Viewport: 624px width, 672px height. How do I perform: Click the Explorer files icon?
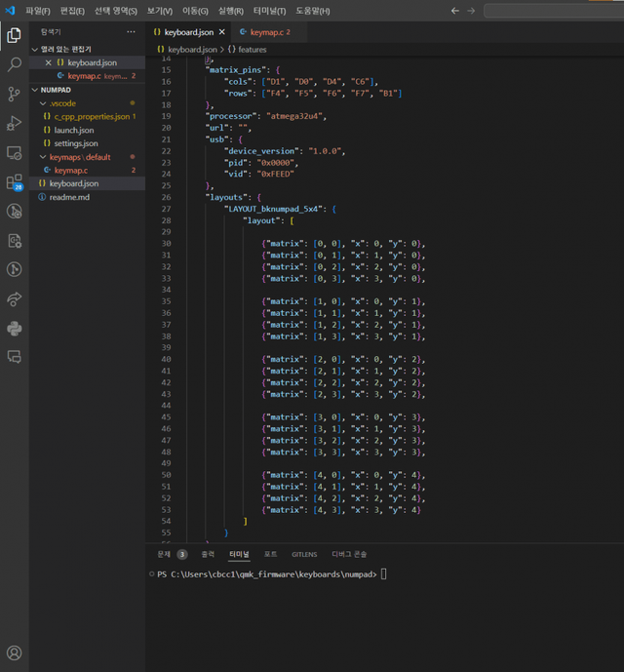pyautogui.click(x=15, y=35)
